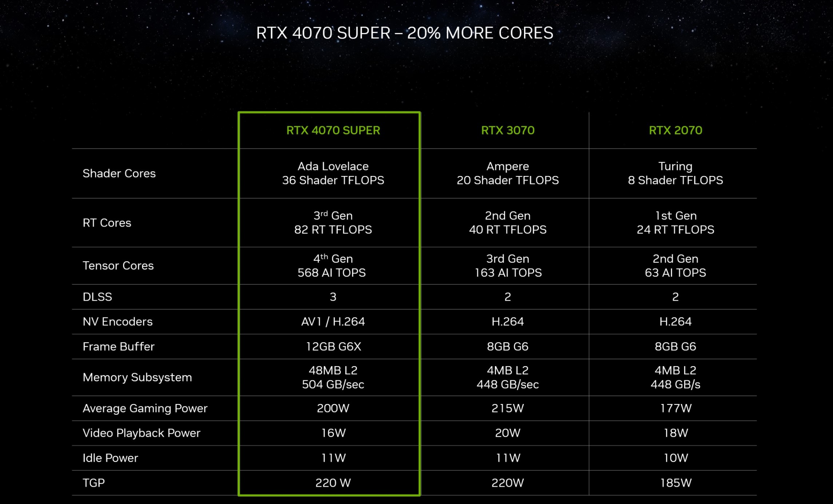Click the RTX 3070 column header

[x=508, y=131]
